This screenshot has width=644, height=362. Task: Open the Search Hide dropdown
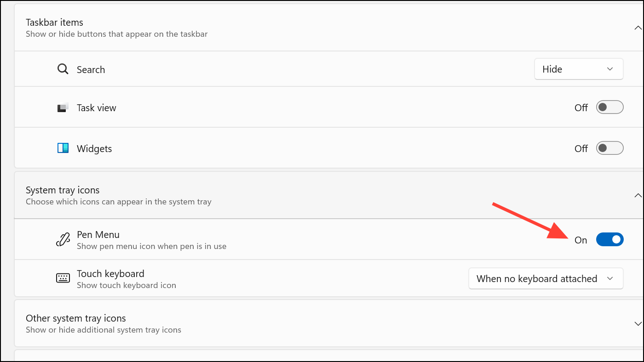click(x=579, y=69)
